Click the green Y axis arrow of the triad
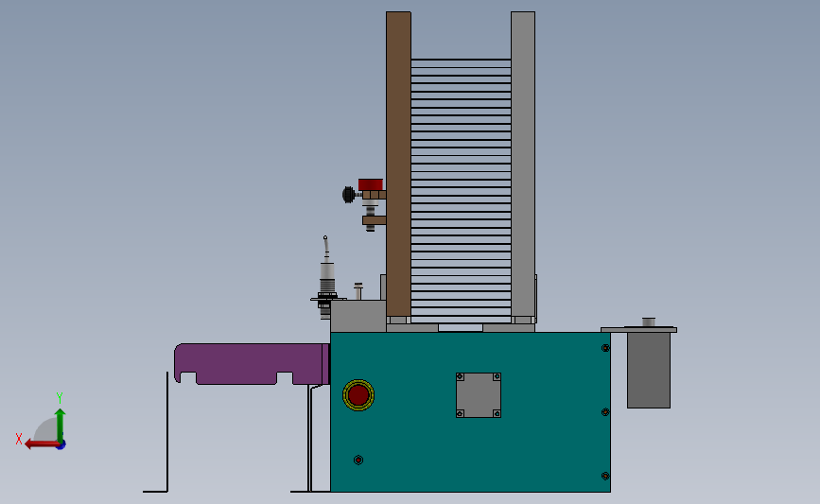This screenshot has height=504, width=820. (x=61, y=425)
